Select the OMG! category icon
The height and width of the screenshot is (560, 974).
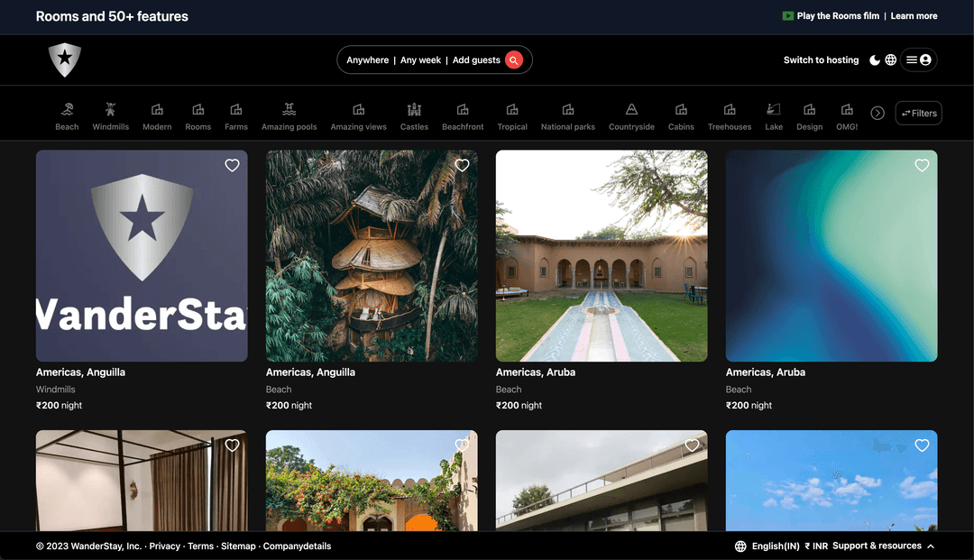click(847, 110)
